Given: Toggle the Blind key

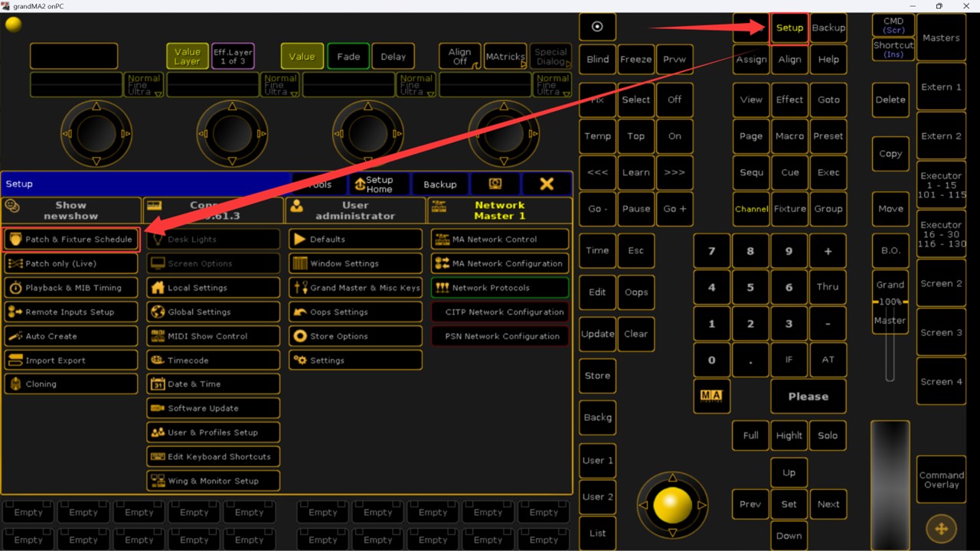Looking at the screenshot, I should [597, 60].
